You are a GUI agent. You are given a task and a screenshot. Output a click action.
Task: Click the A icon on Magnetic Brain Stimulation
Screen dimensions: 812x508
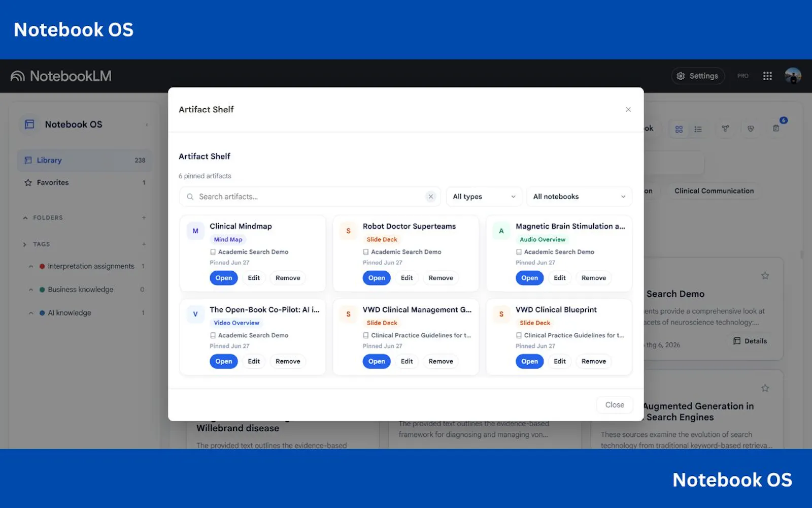(501, 231)
